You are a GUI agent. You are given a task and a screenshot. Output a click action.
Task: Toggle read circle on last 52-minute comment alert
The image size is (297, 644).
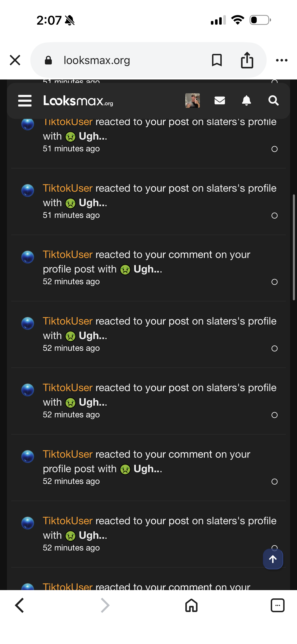click(x=274, y=481)
